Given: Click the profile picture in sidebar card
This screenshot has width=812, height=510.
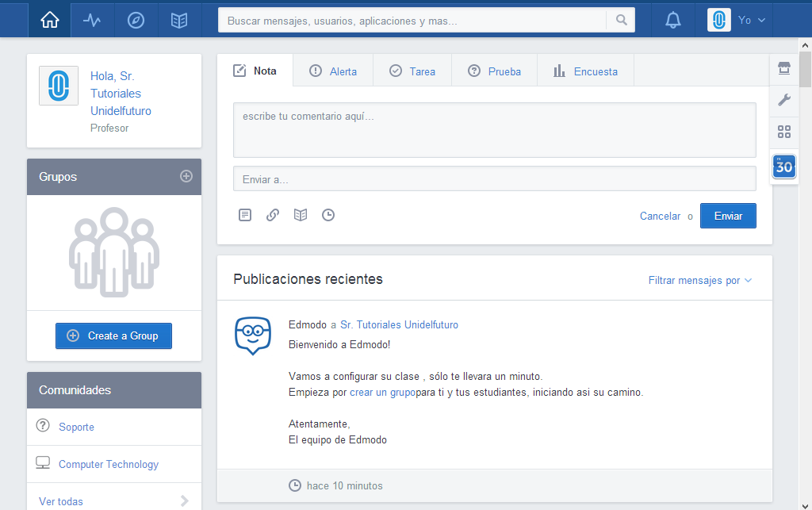Looking at the screenshot, I should click(59, 86).
